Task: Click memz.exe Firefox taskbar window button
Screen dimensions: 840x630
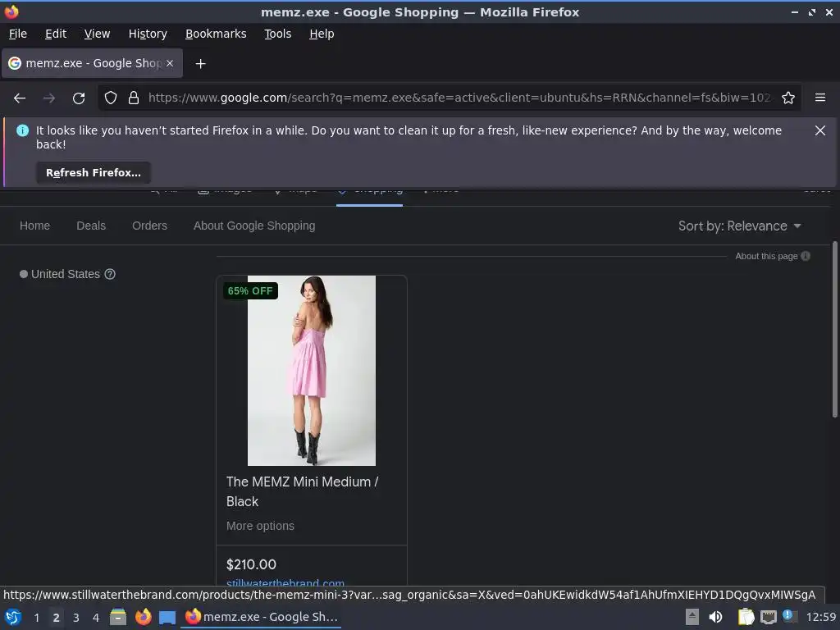Action: coord(262,617)
